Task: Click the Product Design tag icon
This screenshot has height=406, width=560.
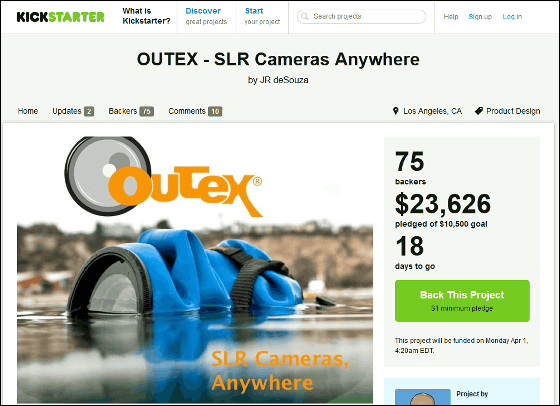Action: point(479,111)
